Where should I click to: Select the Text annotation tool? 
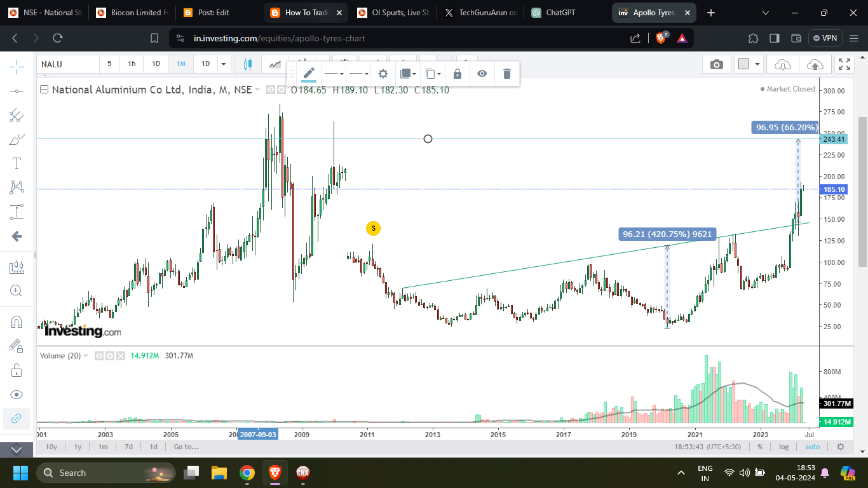click(x=17, y=163)
